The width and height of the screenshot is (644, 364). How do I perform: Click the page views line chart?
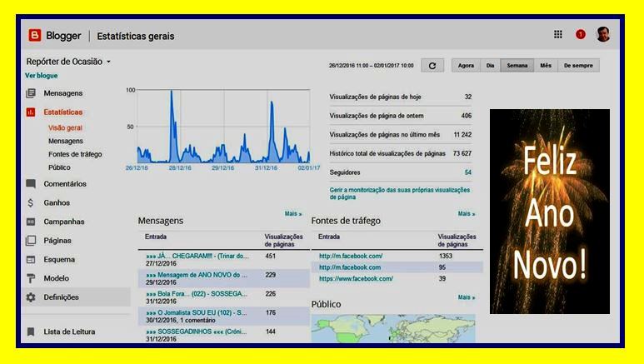pyautogui.click(x=223, y=126)
